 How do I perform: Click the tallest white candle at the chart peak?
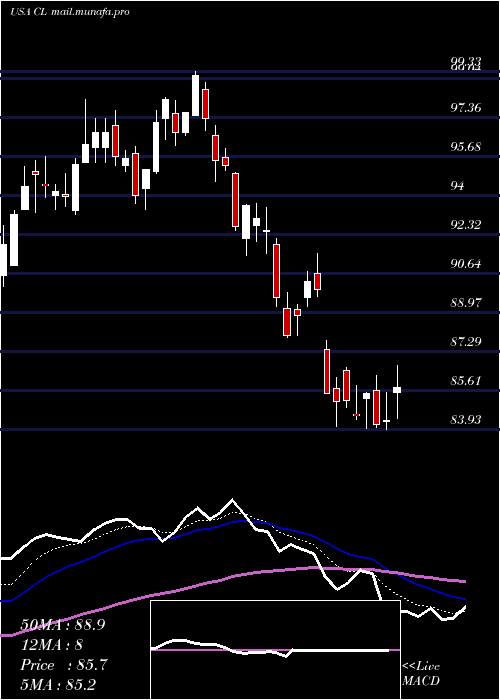pos(196,95)
